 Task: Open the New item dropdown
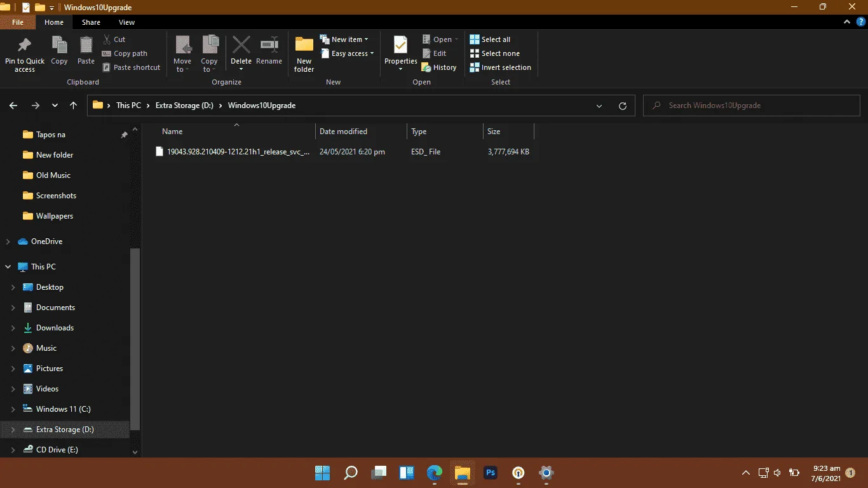(344, 39)
